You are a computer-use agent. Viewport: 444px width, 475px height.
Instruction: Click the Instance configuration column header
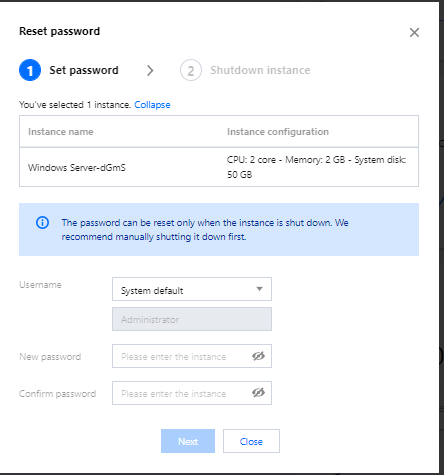tap(278, 132)
